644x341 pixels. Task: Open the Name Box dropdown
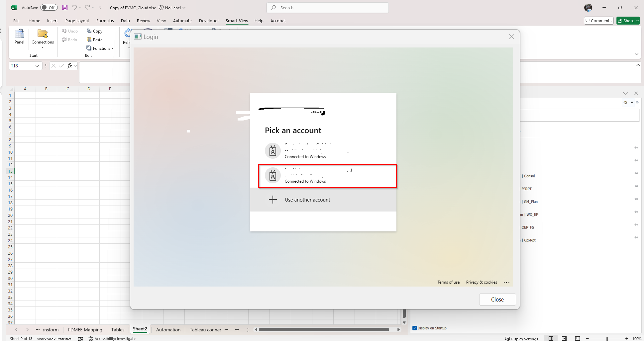tap(37, 66)
